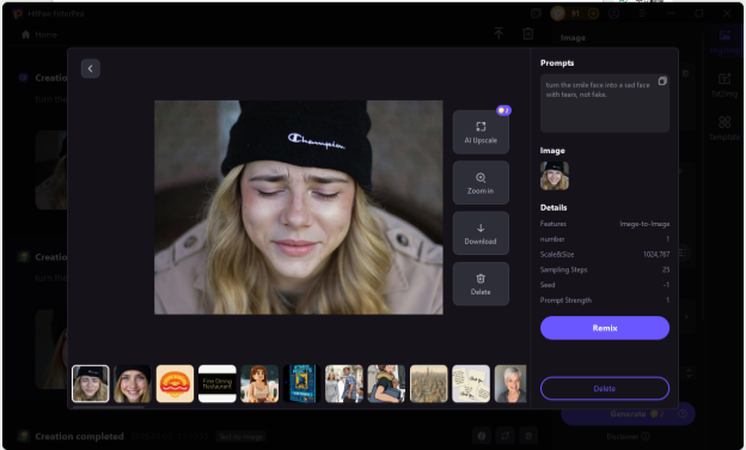Open the Template tab in background sidebar
Image resolution: width=746 pixels, height=450 pixels.
(x=724, y=128)
